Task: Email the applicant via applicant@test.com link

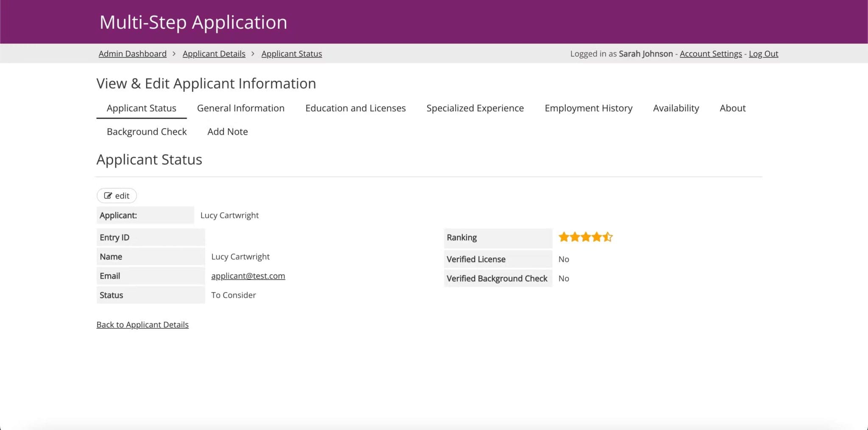Action: tap(248, 275)
